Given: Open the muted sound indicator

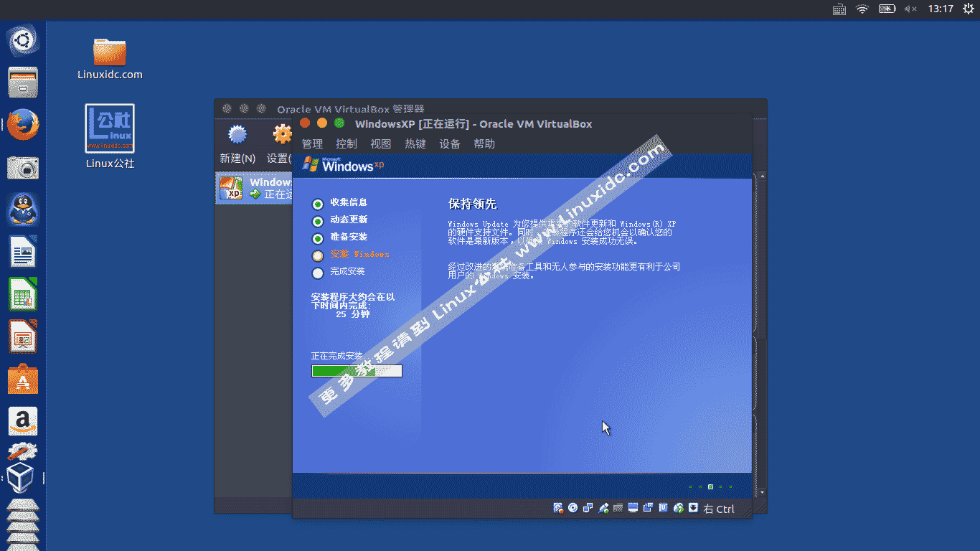Looking at the screenshot, I should point(910,9).
